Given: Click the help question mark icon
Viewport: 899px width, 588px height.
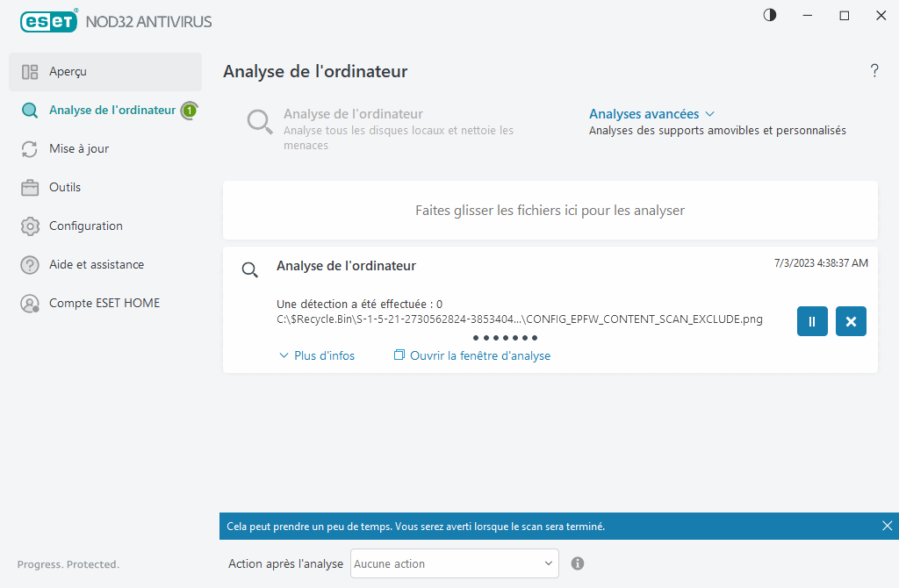Looking at the screenshot, I should [874, 71].
